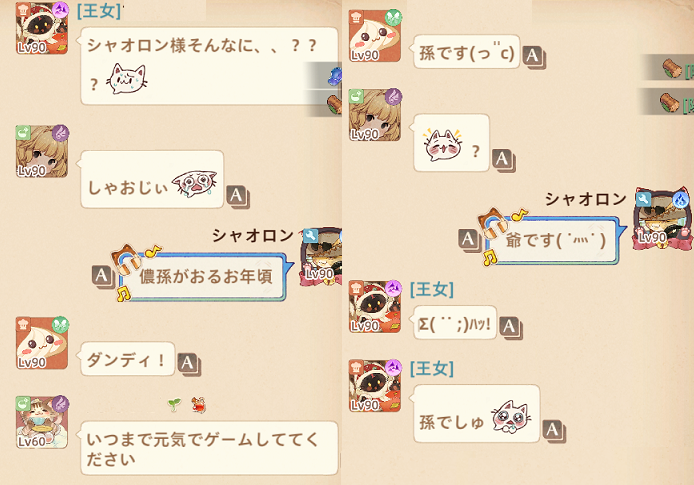Open シャオロン avatar beside 爺です bubble

pyautogui.click(x=662, y=219)
